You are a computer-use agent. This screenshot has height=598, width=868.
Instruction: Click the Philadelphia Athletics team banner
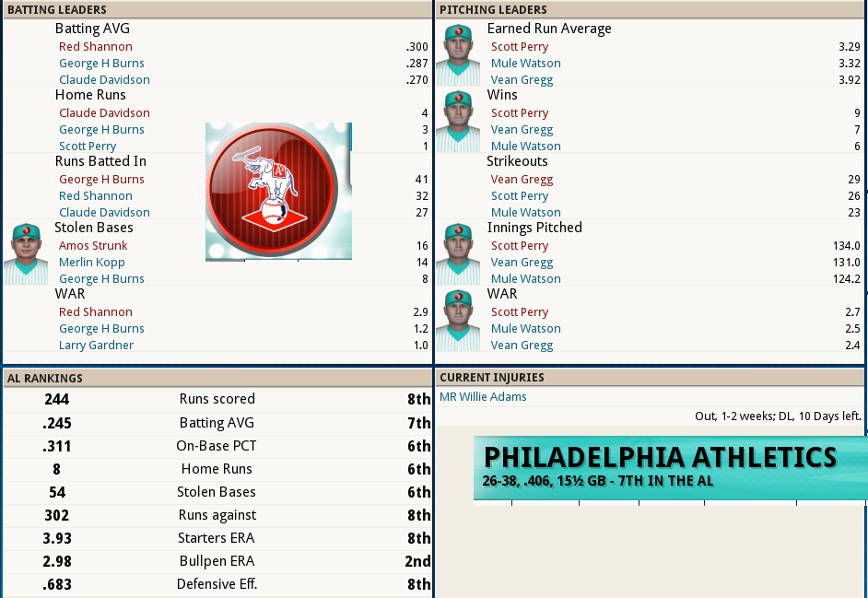pos(670,468)
